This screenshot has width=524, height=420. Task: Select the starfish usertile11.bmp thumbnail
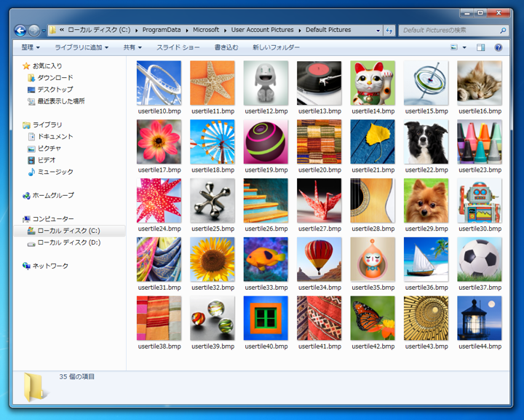[213, 83]
